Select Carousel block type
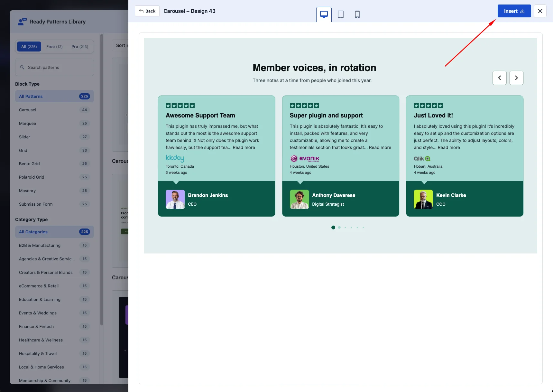 [x=54, y=110]
